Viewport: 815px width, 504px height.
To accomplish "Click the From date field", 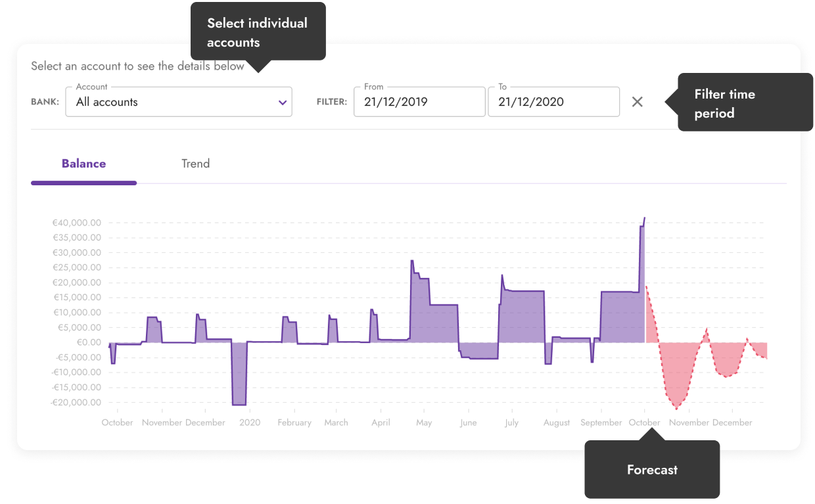I will click(x=419, y=102).
